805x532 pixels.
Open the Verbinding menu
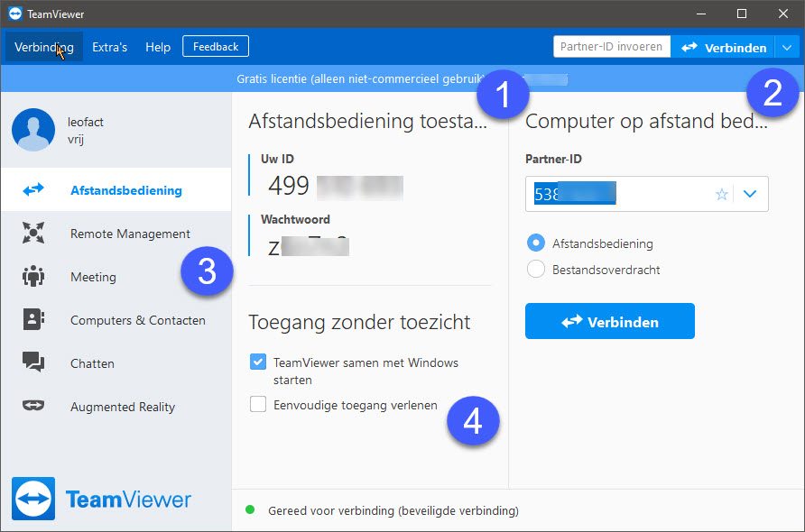(x=44, y=47)
